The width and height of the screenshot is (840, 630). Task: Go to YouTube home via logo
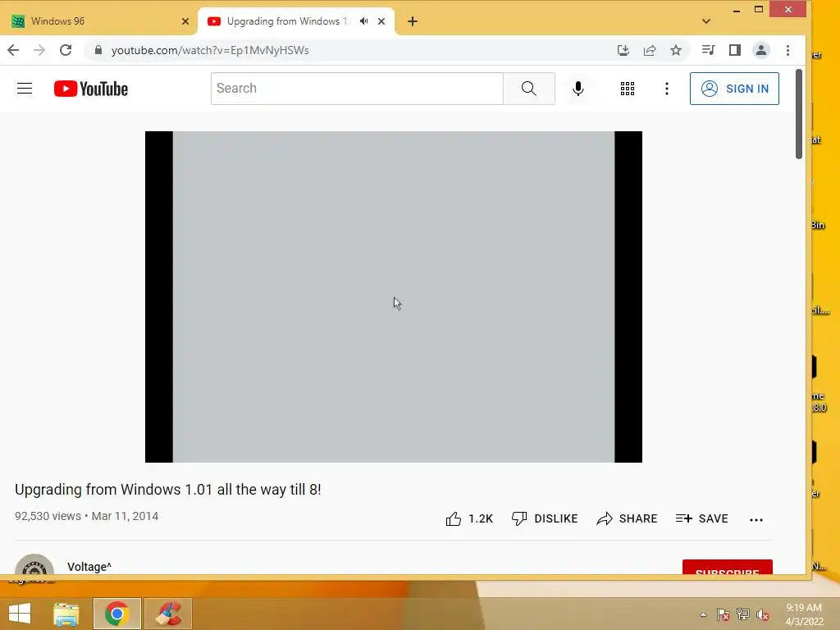point(91,89)
